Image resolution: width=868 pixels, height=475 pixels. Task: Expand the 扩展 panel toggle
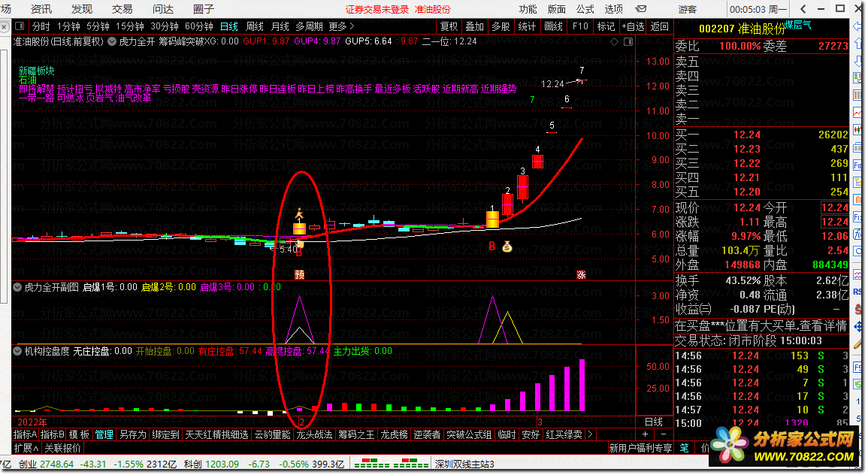(26, 448)
